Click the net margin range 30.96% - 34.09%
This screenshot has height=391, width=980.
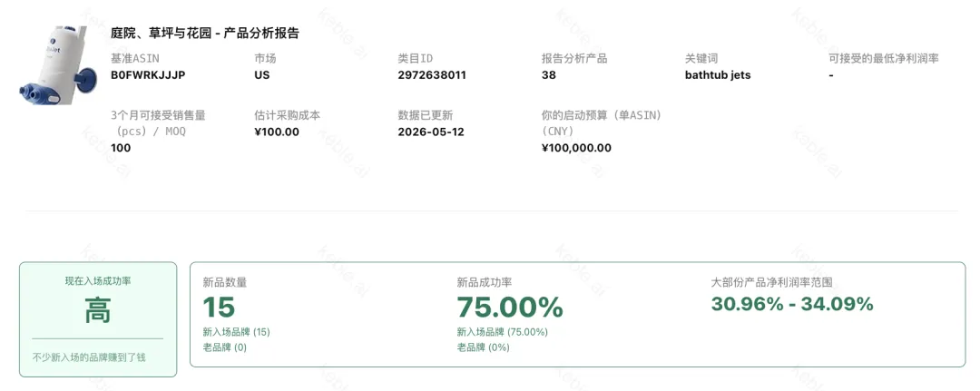click(x=792, y=304)
